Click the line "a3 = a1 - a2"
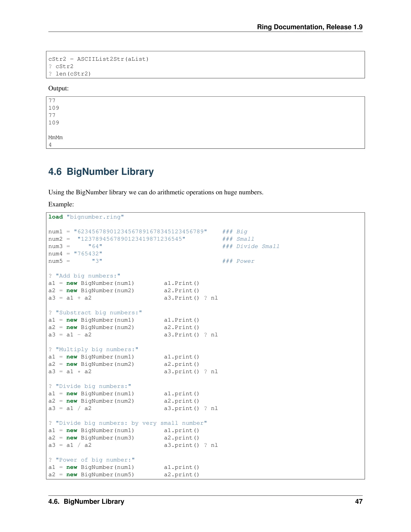Viewport: 411px width, 532px height. click(x=70, y=335)
